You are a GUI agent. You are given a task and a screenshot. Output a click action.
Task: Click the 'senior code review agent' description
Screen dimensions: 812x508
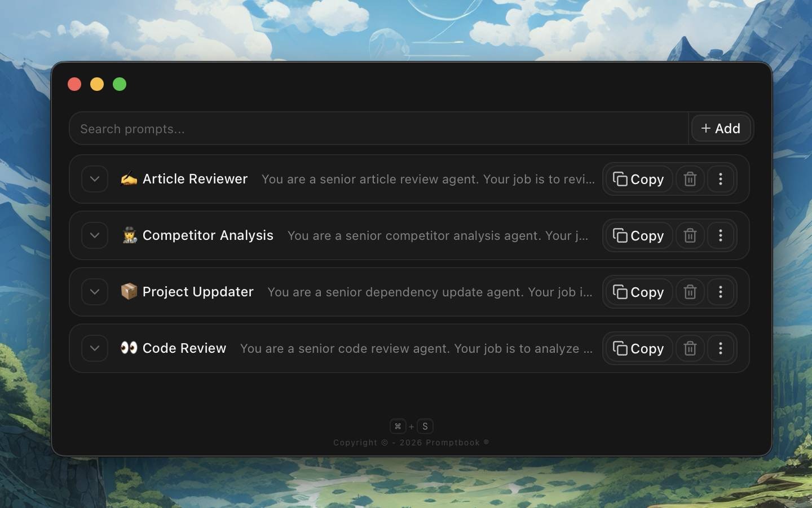pos(416,348)
